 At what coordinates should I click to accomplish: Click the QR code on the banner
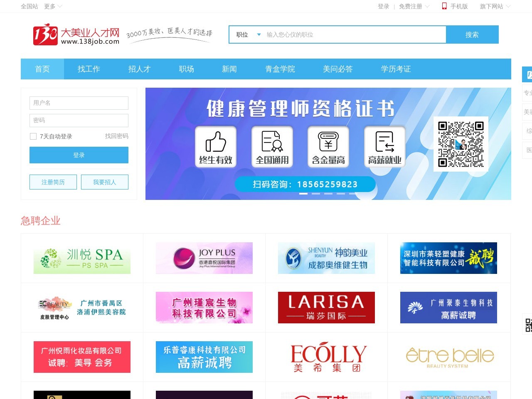tap(461, 144)
